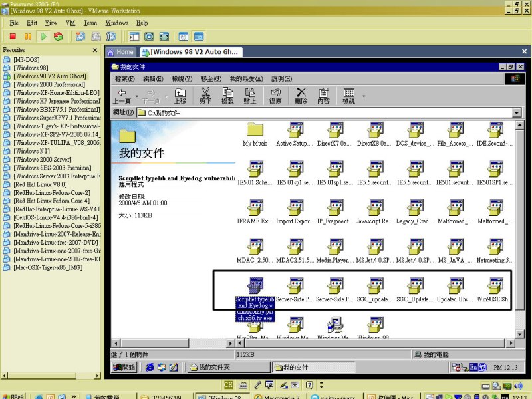Select the Active Setup file icon
532x399 pixels.
(295, 134)
